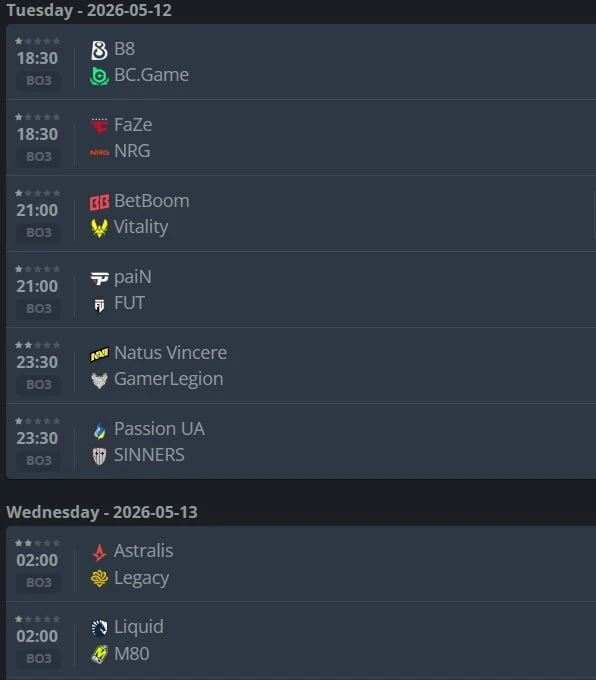
Task: Click the Astralis red star logo
Action: (x=99, y=552)
